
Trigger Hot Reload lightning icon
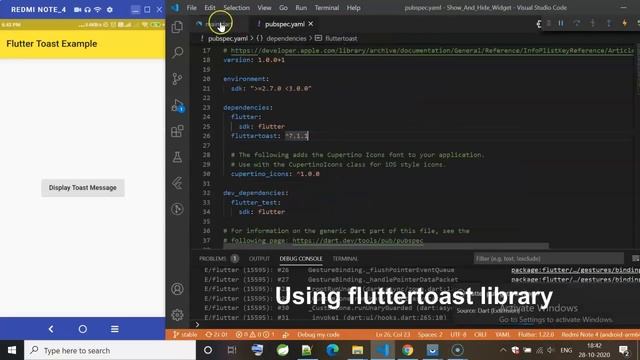(x=624, y=24)
